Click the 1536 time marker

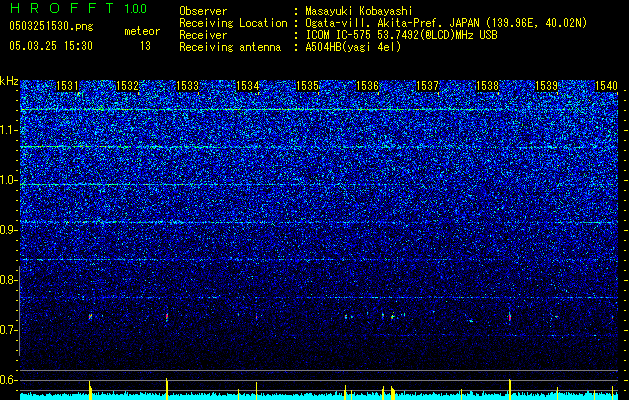pyautogui.click(x=367, y=86)
